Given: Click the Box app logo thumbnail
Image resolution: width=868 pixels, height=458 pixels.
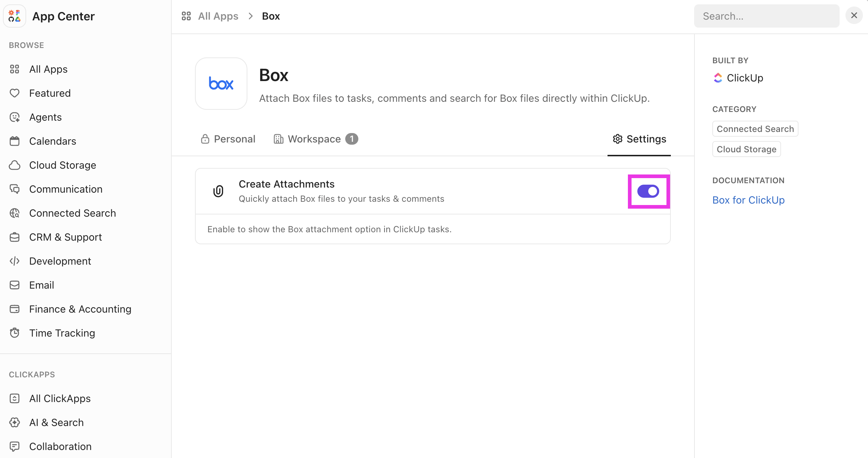Looking at the screenshot, I should 221,83.
